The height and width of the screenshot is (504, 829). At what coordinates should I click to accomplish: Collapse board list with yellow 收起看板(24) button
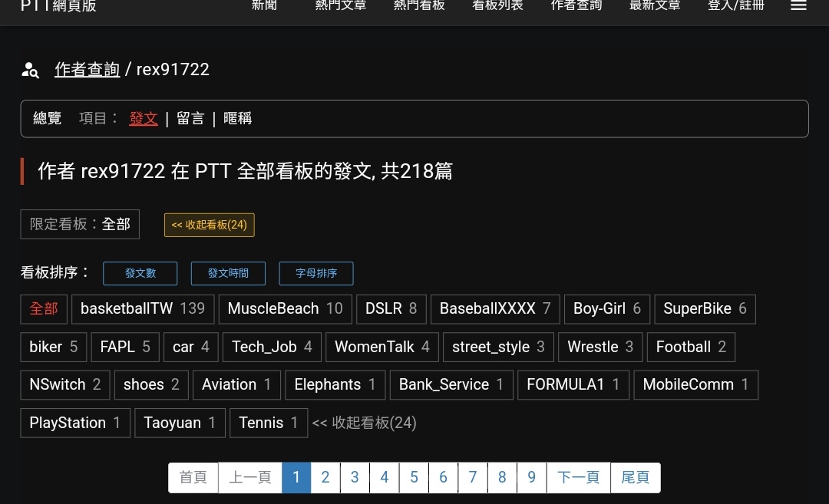tap(210, 225)
